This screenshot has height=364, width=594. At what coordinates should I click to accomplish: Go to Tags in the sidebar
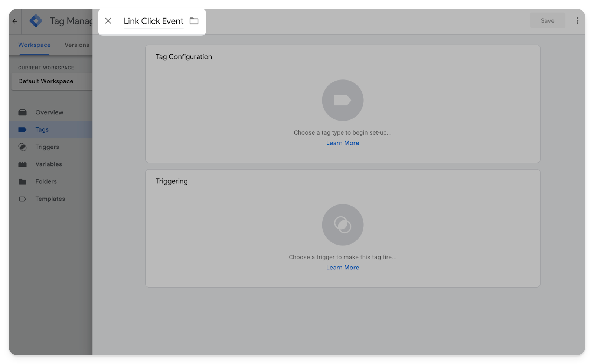click(x=42, y=129)
